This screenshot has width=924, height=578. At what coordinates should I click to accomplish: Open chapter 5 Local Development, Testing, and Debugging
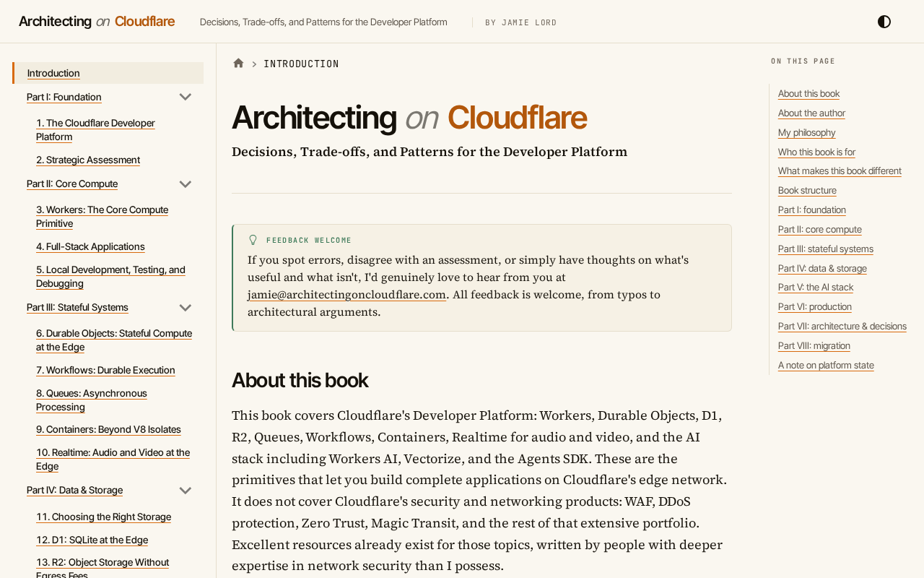click(110, 277)
